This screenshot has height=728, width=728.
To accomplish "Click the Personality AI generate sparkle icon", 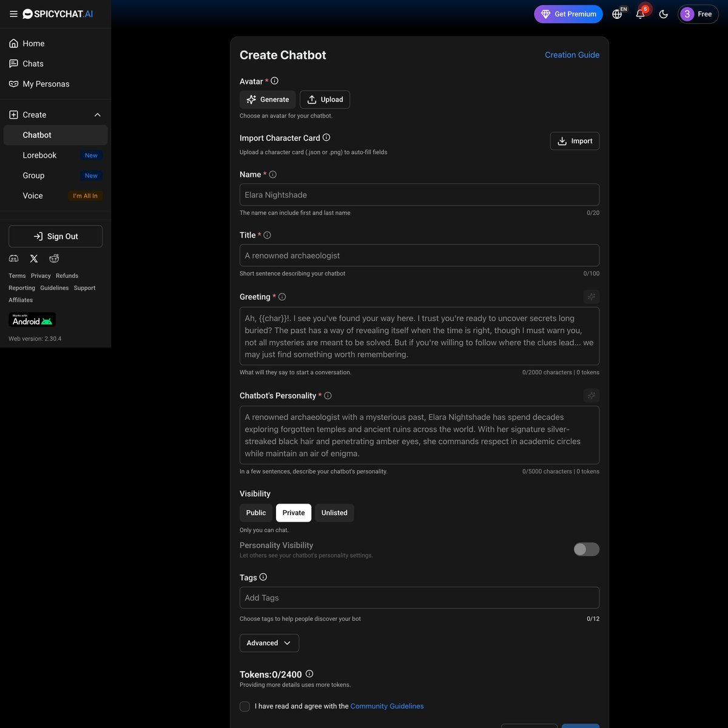I will tap(591, 396).
